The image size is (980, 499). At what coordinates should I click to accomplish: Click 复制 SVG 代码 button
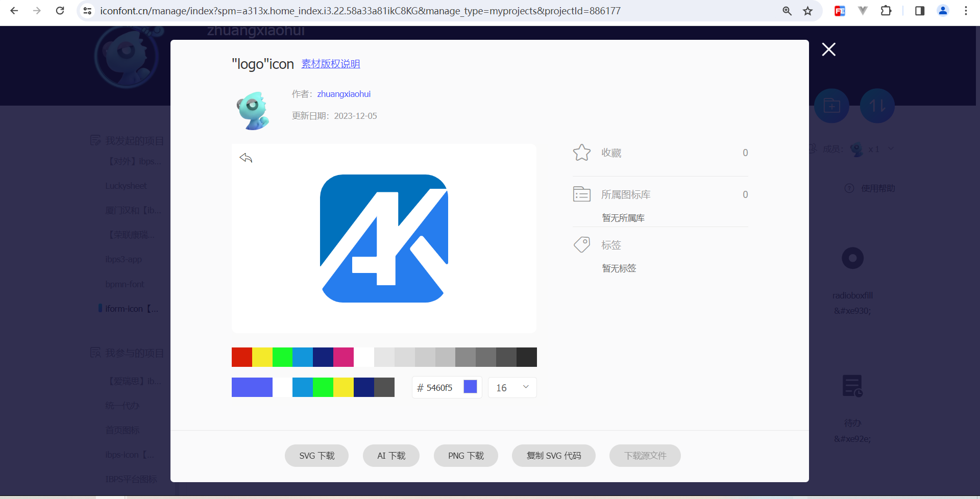click(x=553, y=456)
